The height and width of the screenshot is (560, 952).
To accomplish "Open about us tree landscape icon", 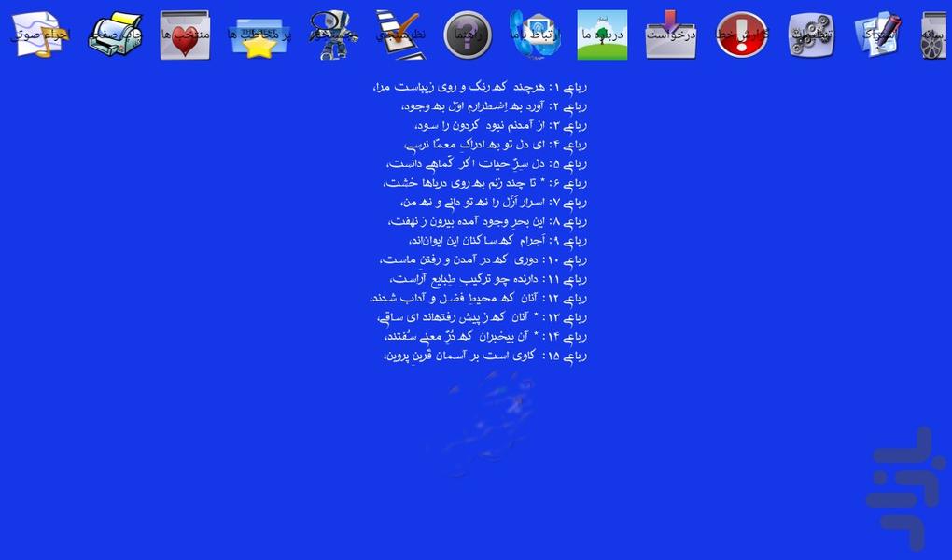I will pyautogui.click(x=602, y=35).
